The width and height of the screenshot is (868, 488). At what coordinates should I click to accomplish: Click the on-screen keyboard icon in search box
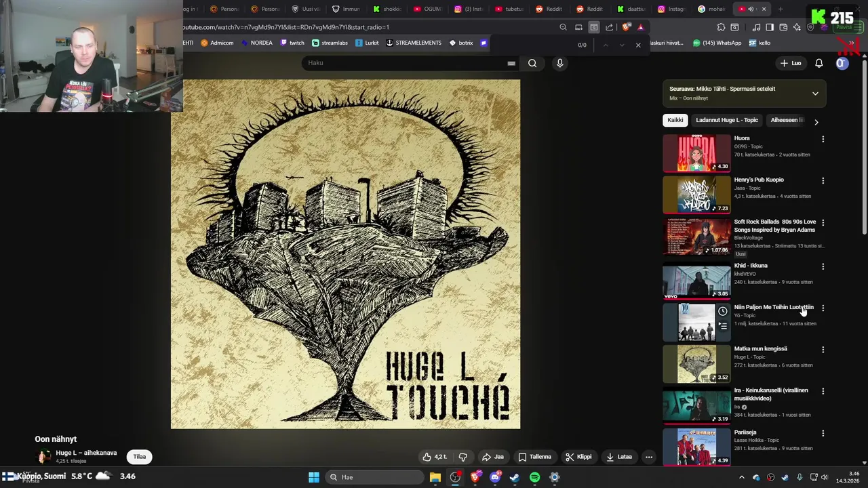[511, 63]
